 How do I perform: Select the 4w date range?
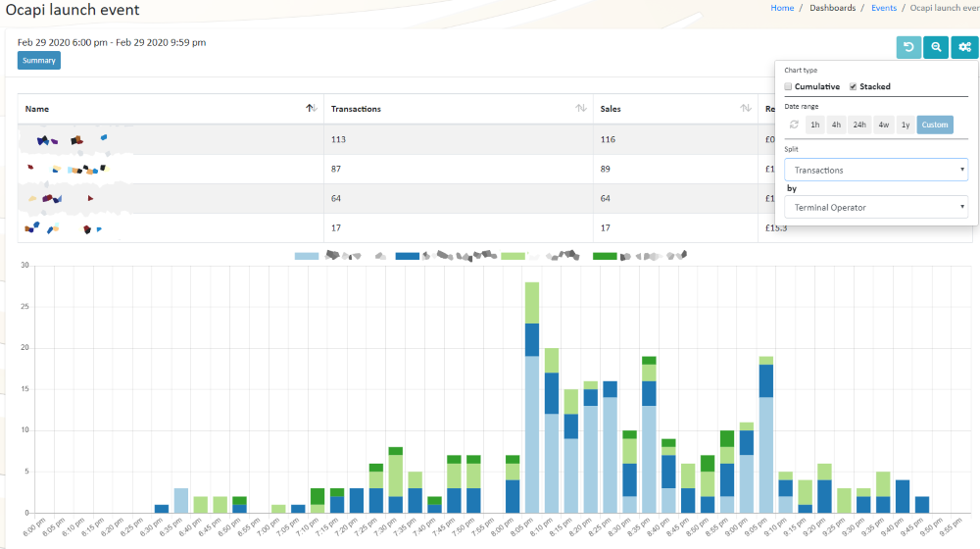[x=884, y=125]
